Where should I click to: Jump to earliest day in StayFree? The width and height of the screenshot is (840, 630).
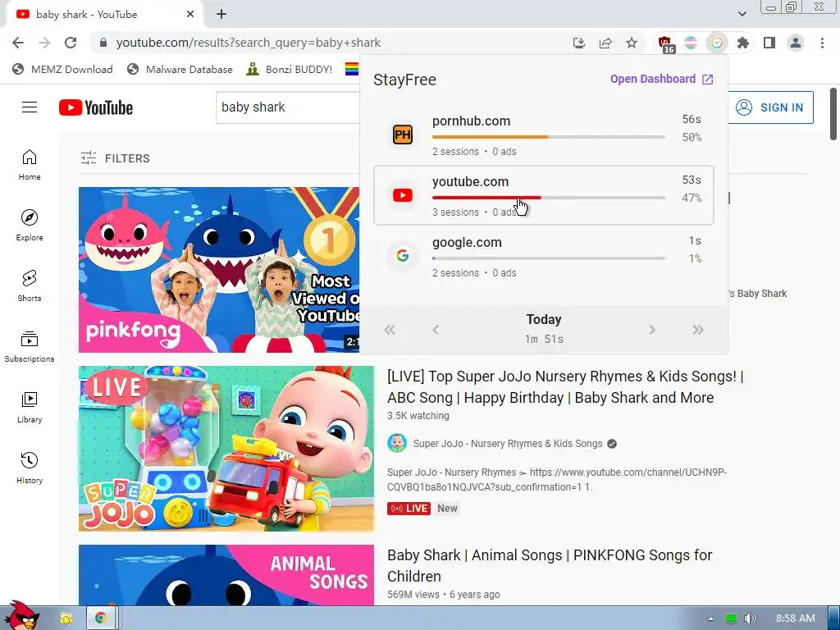[390, 330]
